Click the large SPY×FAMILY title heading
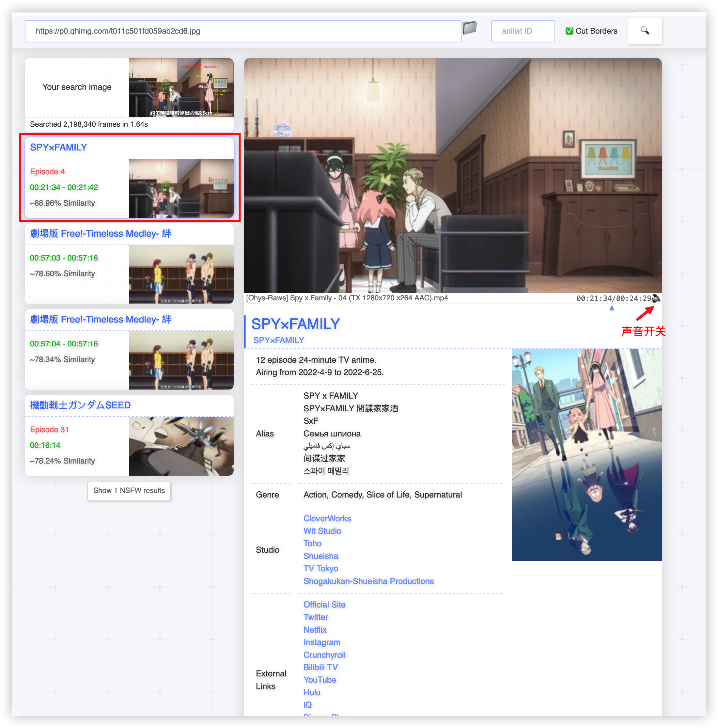Image resolution: width=718 pixels, height=728 pixels. click(295, 324)
